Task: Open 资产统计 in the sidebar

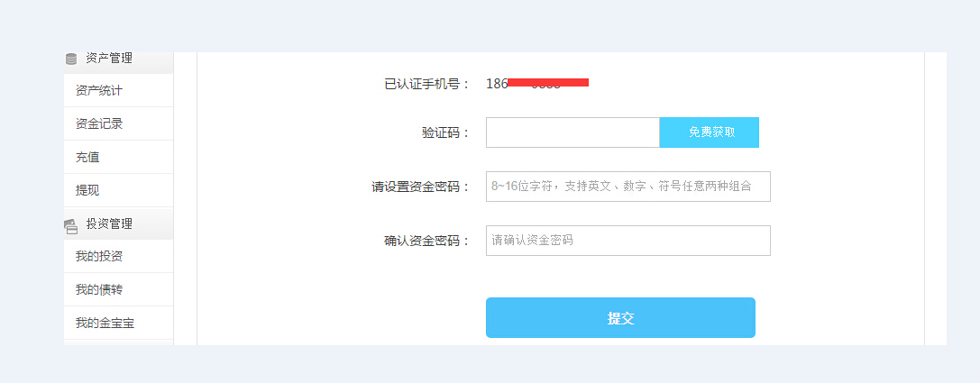Action: (x=119, y=91)
